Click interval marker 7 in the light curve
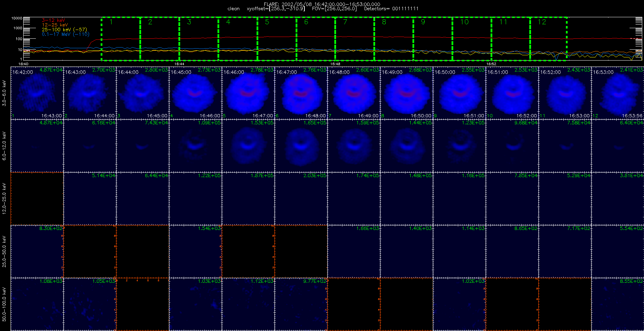The width and height of the screenshot is (644, 331). pyautogui.click(x=345, y=22)
